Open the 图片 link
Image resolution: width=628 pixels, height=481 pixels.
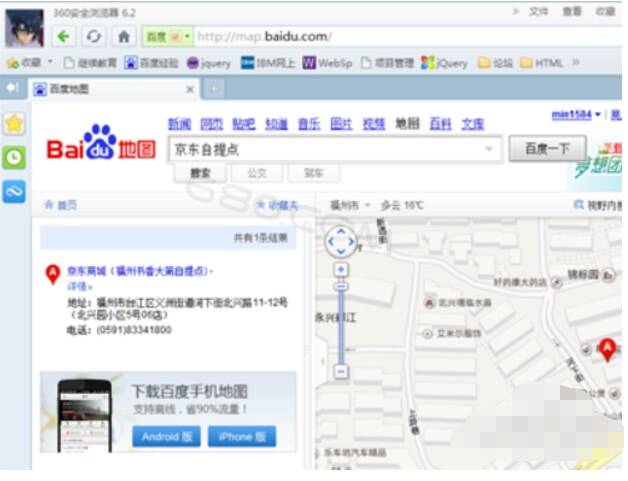pos(341,124)
